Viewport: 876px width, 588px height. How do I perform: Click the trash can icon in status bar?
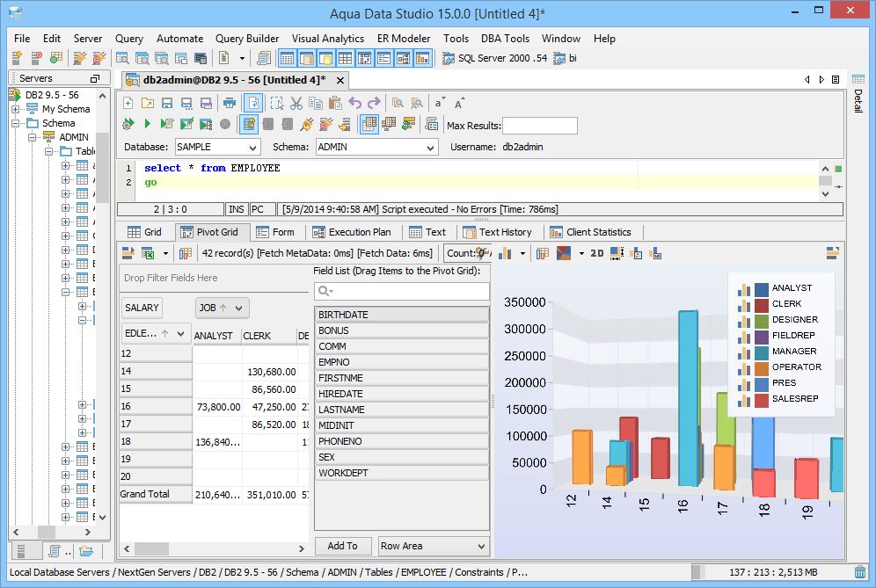tap(860, 572)
